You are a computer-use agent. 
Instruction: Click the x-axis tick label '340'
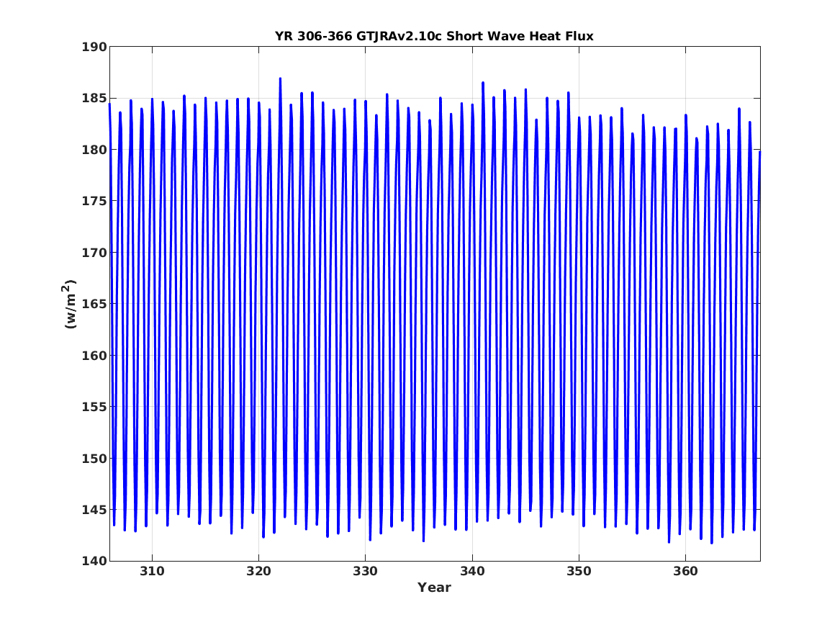click(472, 571)
